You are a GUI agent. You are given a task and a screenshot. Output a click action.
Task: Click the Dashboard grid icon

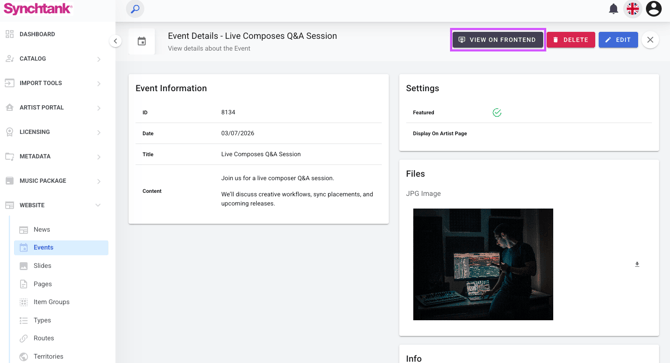[x=9, y=34]
